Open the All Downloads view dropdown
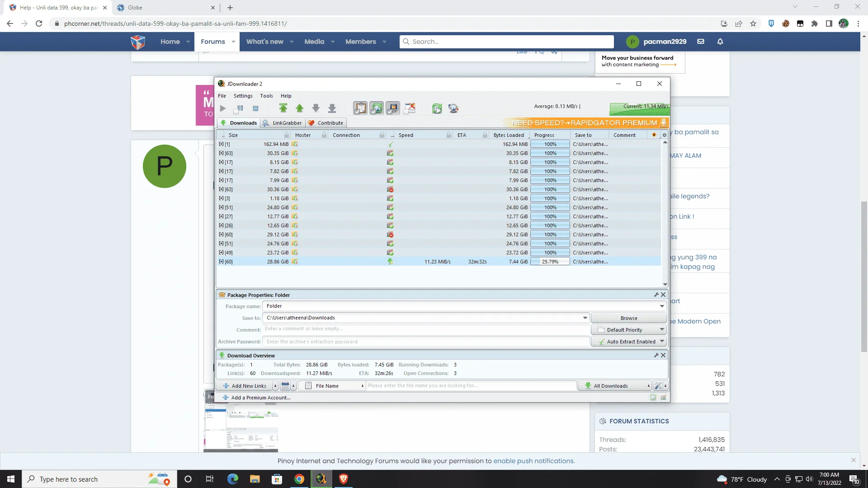The width and height of the screenshot is (868, 488). 614,386
